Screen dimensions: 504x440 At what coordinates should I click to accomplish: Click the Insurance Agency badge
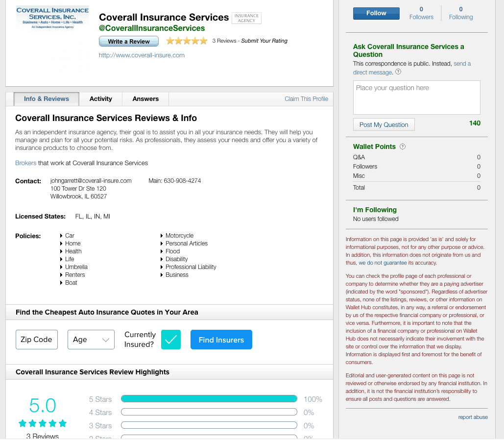coord(246,18)
